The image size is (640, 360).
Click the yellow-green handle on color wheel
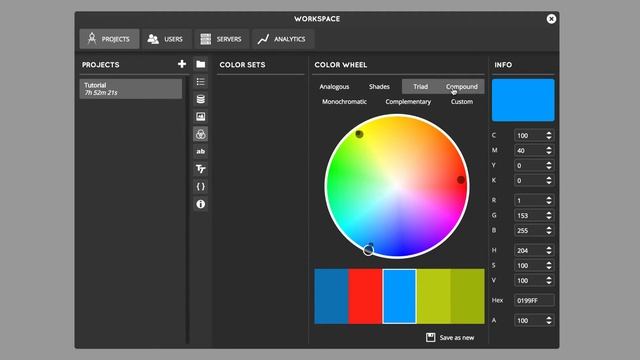(x=359, y=134)
